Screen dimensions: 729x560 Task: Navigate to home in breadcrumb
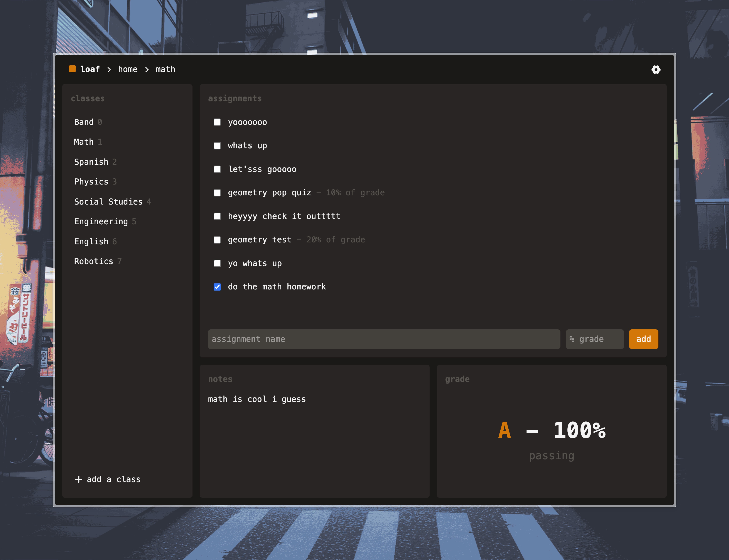pos(128,69)
